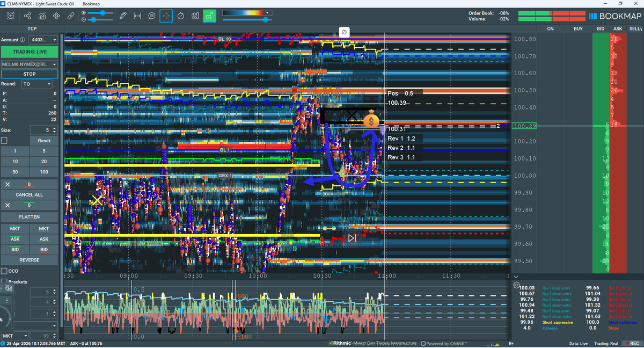The width and height of the screenshot is (644, 348).
Task: Click the Rev1 long entry legend label
Action: click(x=557, y=288)
